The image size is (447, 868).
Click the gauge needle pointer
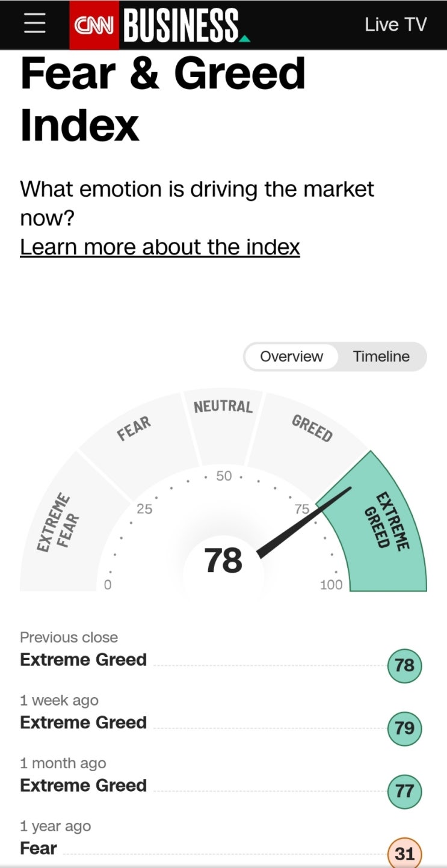(x=304, y=522)
